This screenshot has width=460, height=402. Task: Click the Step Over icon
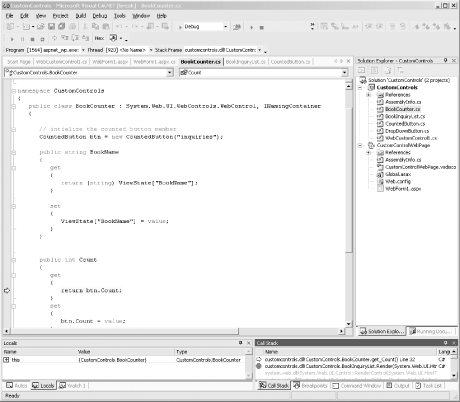tap(75, 38)
